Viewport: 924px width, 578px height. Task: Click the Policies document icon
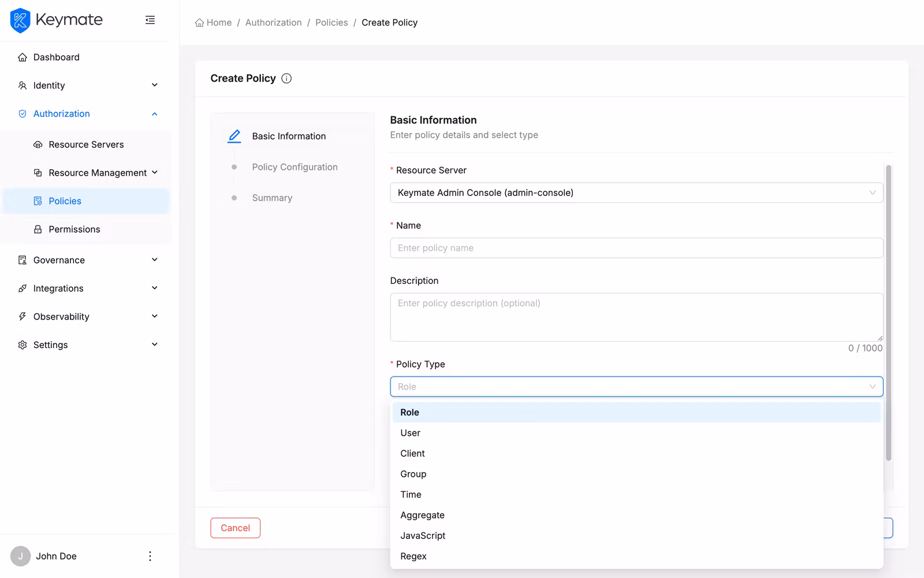pyautogui.click(x=37, y=201)
